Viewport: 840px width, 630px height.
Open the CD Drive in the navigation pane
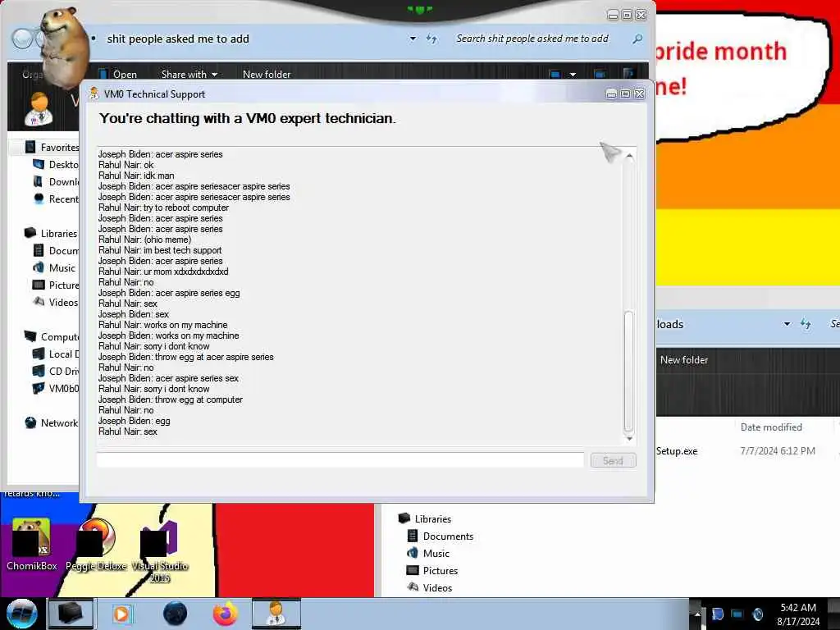(56, 372)
